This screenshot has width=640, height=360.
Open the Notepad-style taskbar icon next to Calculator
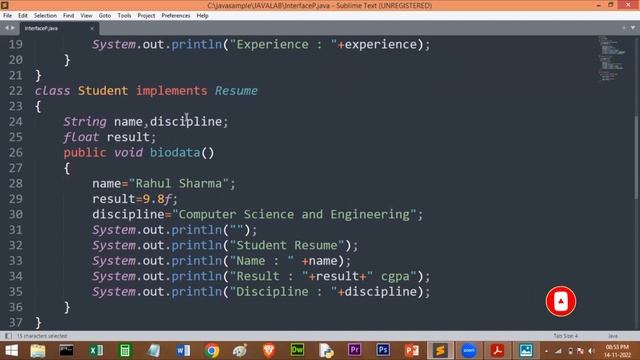154,350
